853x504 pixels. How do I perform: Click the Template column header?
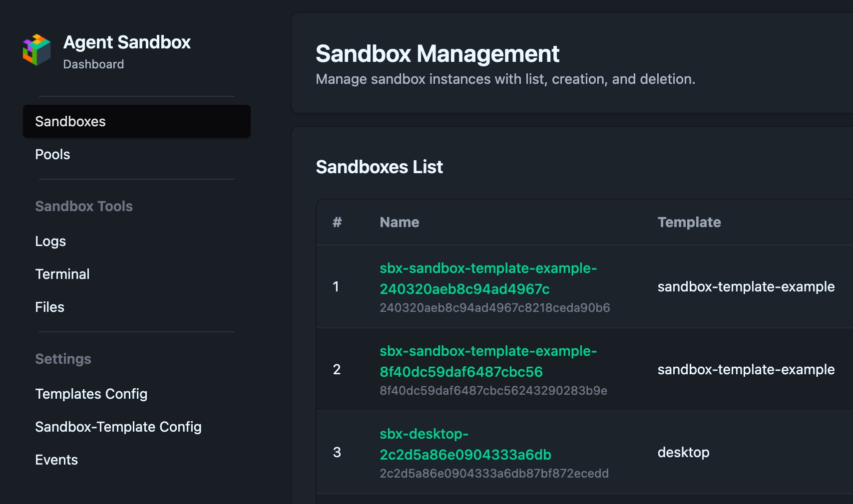pos(689,222)
